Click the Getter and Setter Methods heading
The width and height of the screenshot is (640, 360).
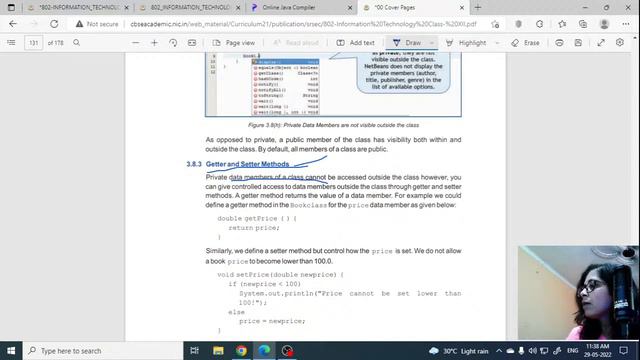[x=247, y=164]
